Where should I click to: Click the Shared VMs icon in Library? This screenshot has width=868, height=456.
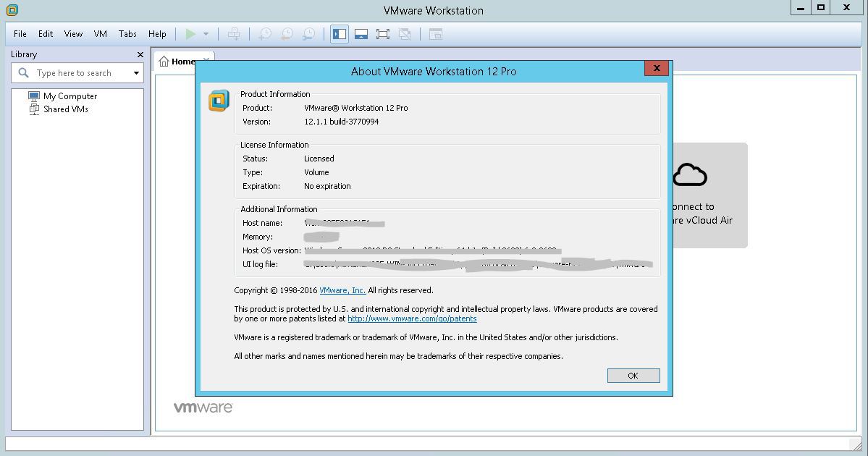pyautogui.click(x=34, y=109)
